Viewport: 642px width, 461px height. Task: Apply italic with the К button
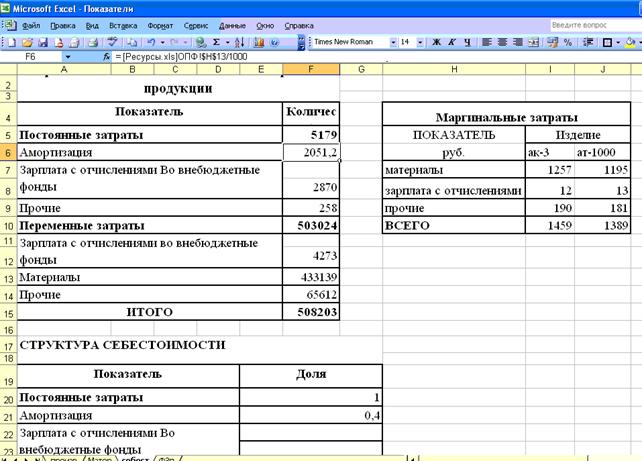click(452, 42)
